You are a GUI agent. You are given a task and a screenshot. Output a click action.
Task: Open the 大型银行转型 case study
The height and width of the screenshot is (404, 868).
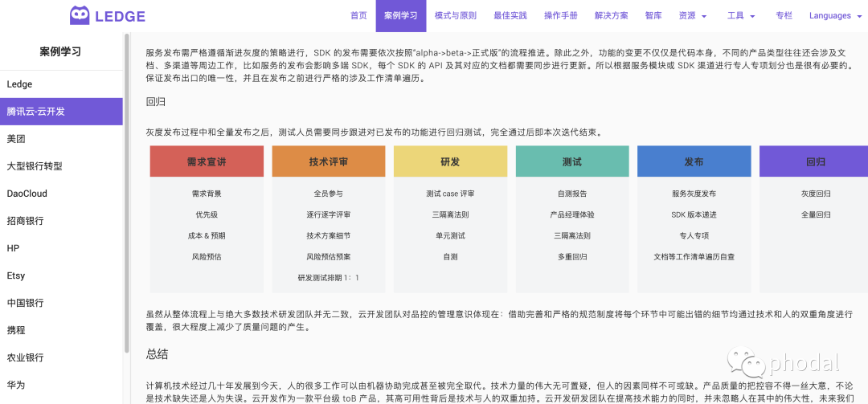tap(61, 166)
